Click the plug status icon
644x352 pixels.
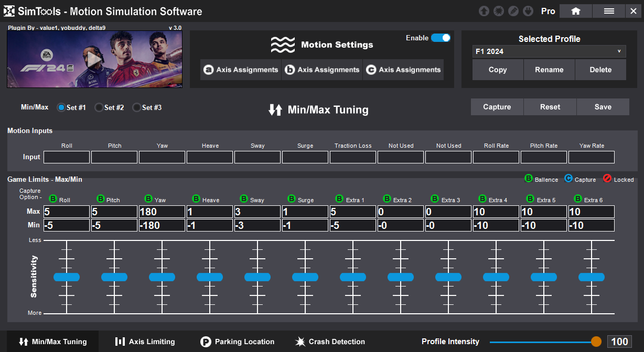528,11
